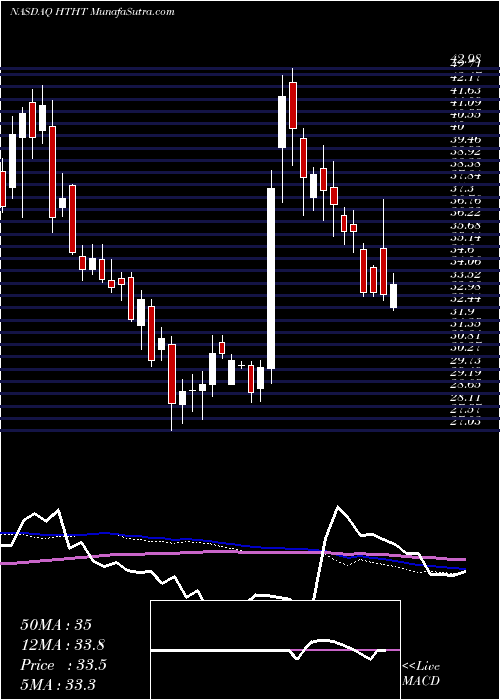This screenshot has width=500, height=700.
Task: Click the 33.52 price axis label
Action: [465, 275]
